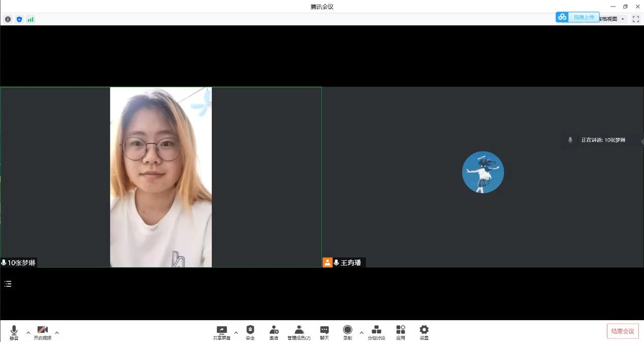The width and height of the screenshot is (644, 342).
Task: Open the 应用 apps menu
Action: tap(401, 332)
